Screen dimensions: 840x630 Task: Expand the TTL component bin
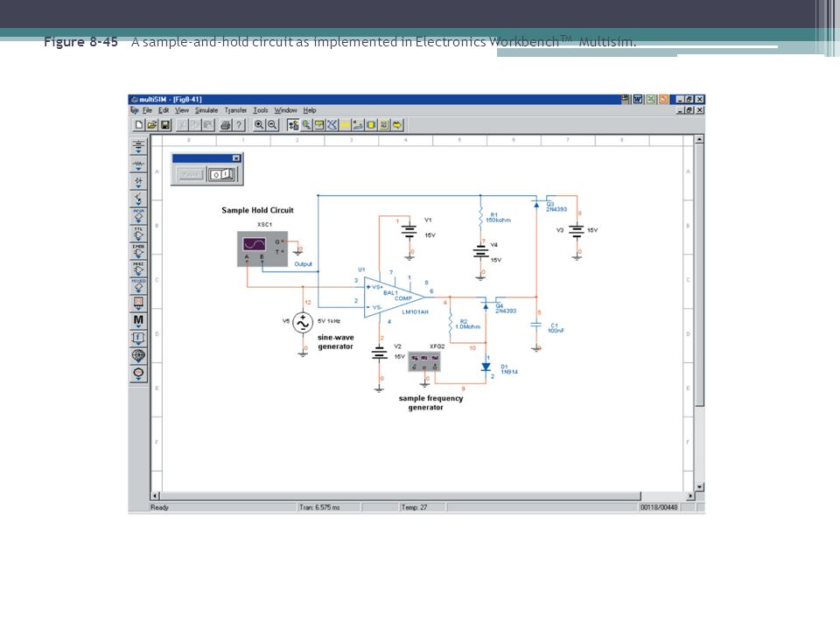coord(138,234)
